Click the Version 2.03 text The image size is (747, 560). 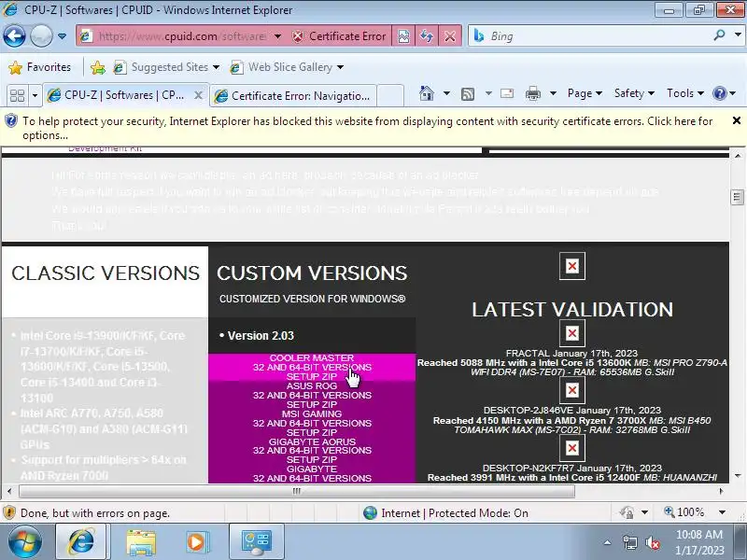coord(261,336)
